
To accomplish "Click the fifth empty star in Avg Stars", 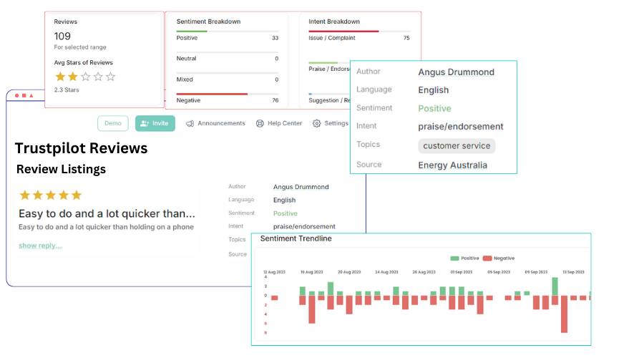I will 110,77.
